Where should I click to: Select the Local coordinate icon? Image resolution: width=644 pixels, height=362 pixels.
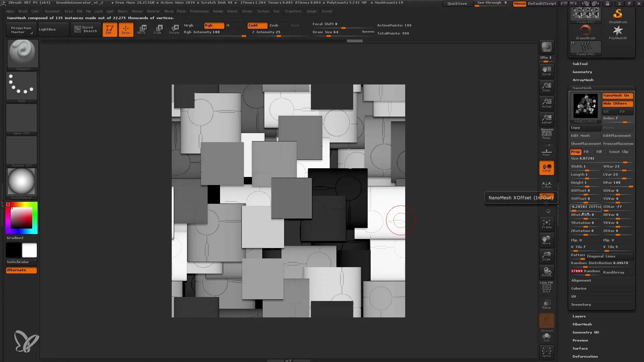547,168
